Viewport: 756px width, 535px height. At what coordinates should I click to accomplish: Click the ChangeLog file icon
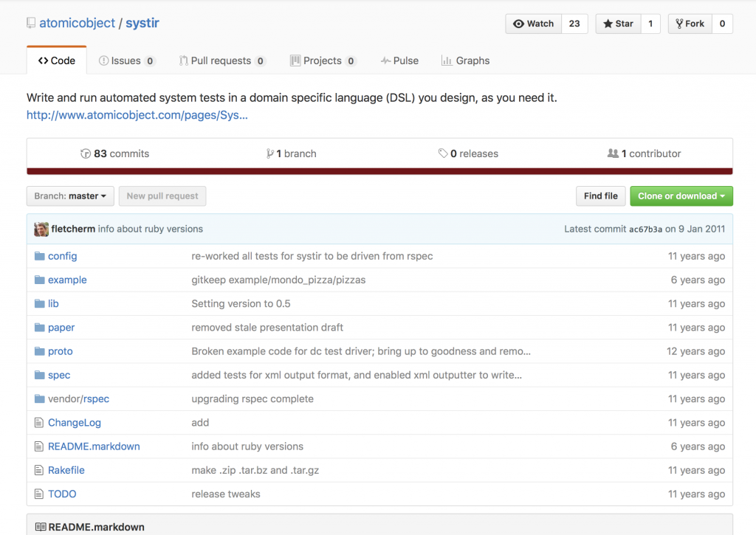(x=39, y=423)
